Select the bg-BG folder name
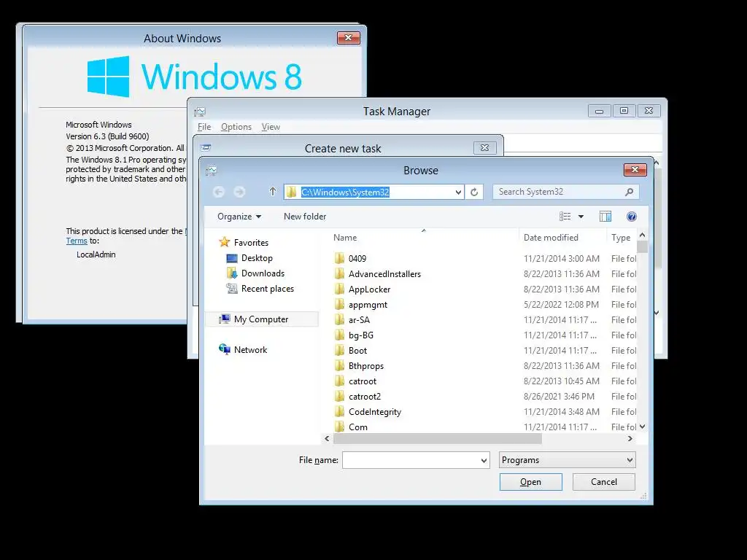The image size is (747, 560). (x=361, y=335)
